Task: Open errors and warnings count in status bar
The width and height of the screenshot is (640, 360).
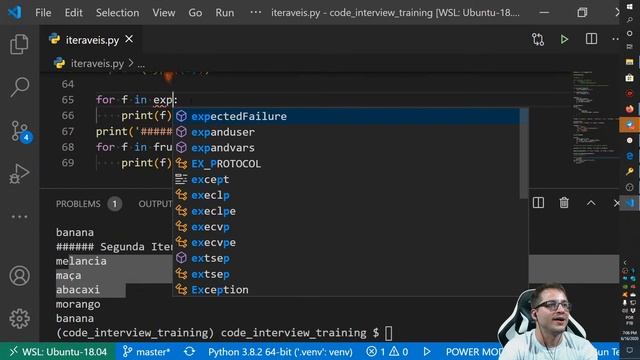Action: click(x=387, y=352)
